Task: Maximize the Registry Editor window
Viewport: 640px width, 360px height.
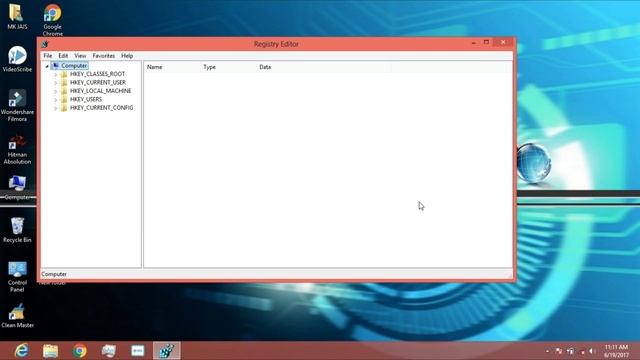Action: [486, 42]
